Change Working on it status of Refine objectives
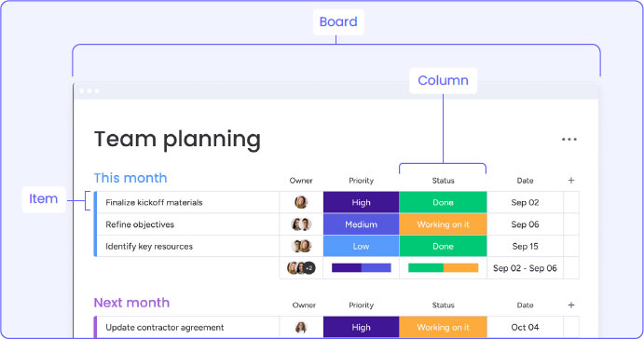644x339 pixels. pyautogui.click(x=444, y=224)
